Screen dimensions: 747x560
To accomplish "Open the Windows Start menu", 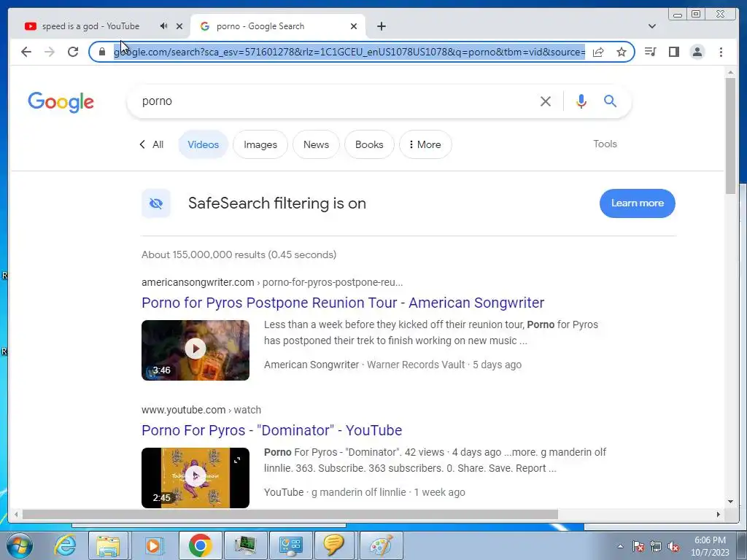I will (19, 545).
